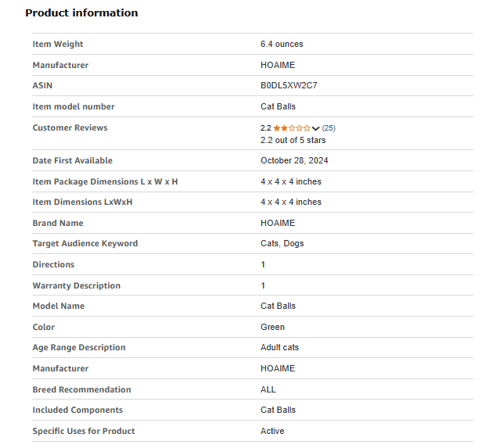Open the (25) reviews count link
482x448 pixels.
click(x=329, y=128)
